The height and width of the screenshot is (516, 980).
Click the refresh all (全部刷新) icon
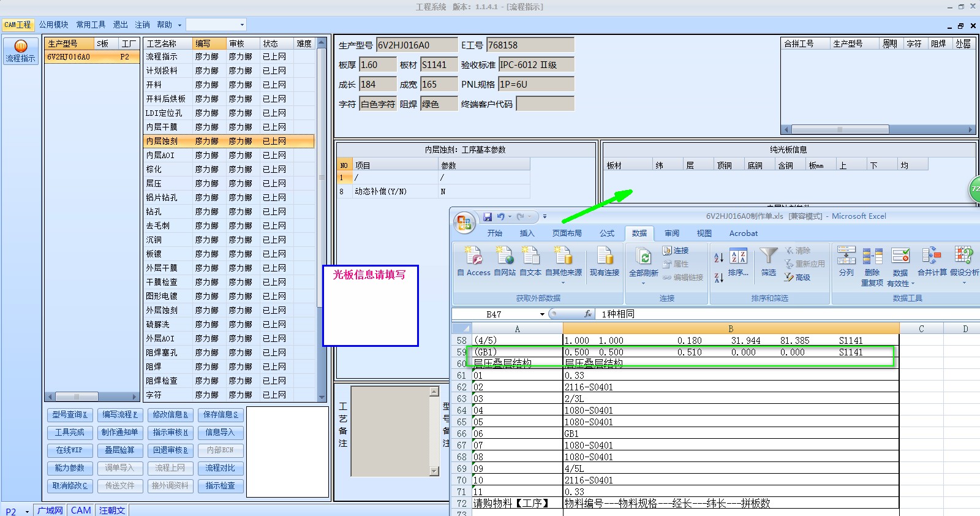tap(643, 256)
